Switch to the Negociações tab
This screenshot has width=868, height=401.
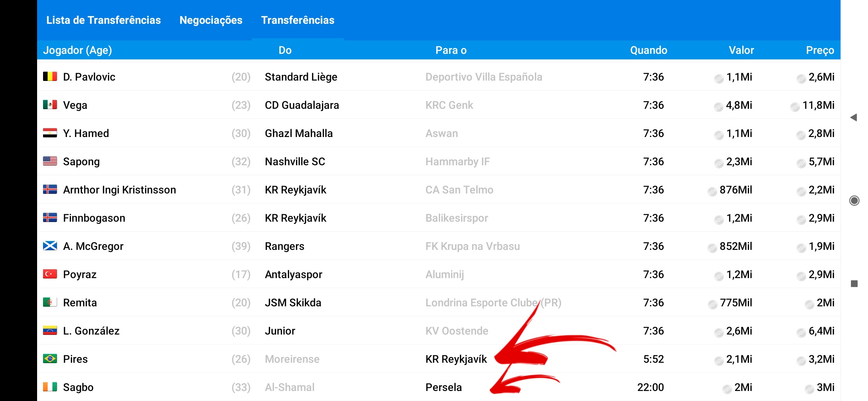click(x=211, y=20)
